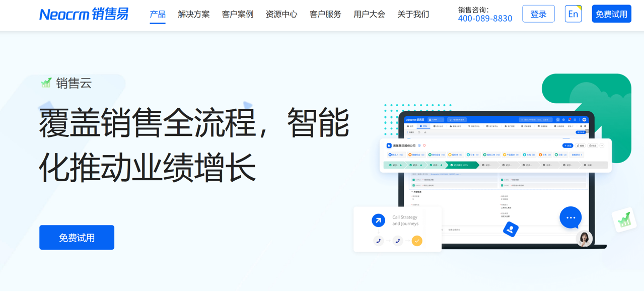Switch language with the En toggle
The image size is (644, 300).
[x=573, y=14]
